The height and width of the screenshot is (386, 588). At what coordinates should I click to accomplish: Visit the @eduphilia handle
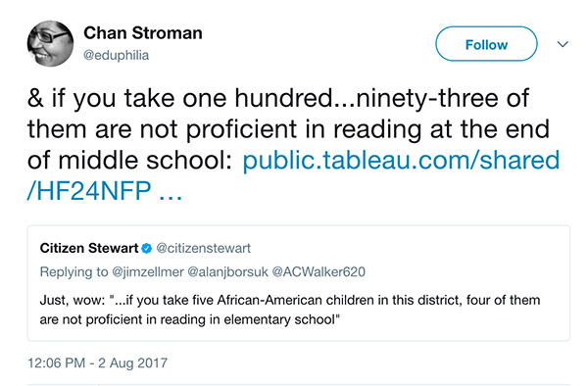117,56
